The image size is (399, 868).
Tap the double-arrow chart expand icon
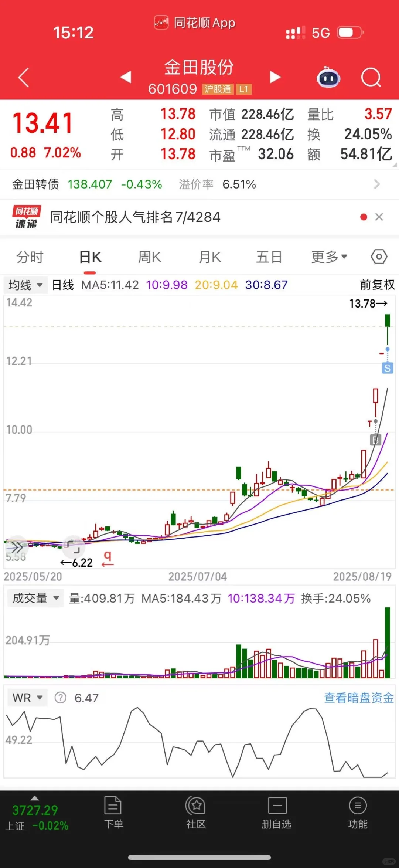tap(17, 547)
